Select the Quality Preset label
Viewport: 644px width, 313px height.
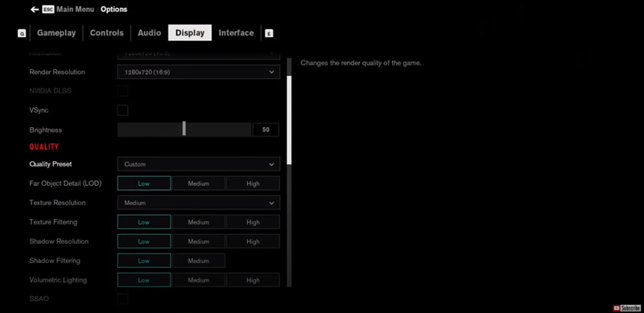click(x=51, y=164)
